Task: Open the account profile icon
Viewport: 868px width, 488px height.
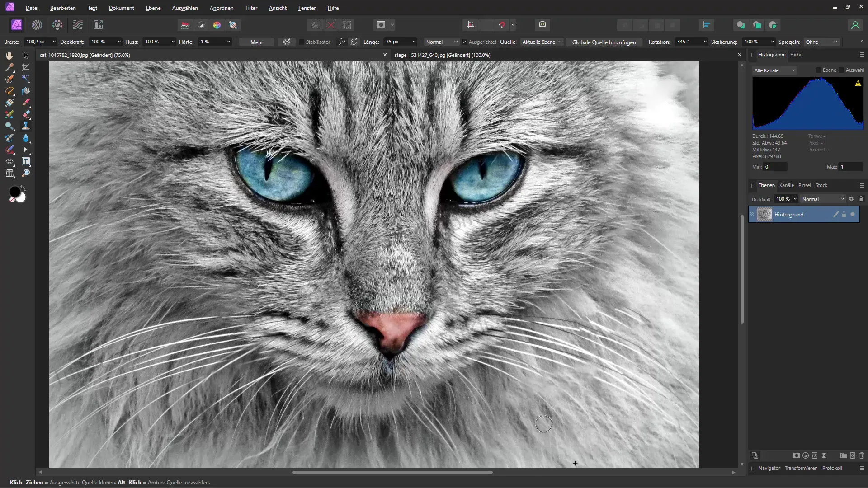Action: point(855,25)
